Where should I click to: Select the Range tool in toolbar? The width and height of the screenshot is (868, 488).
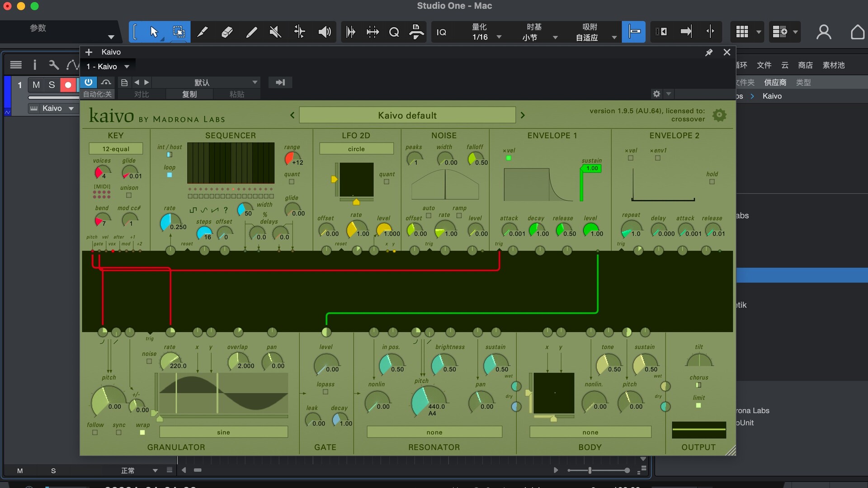point(179,32)
